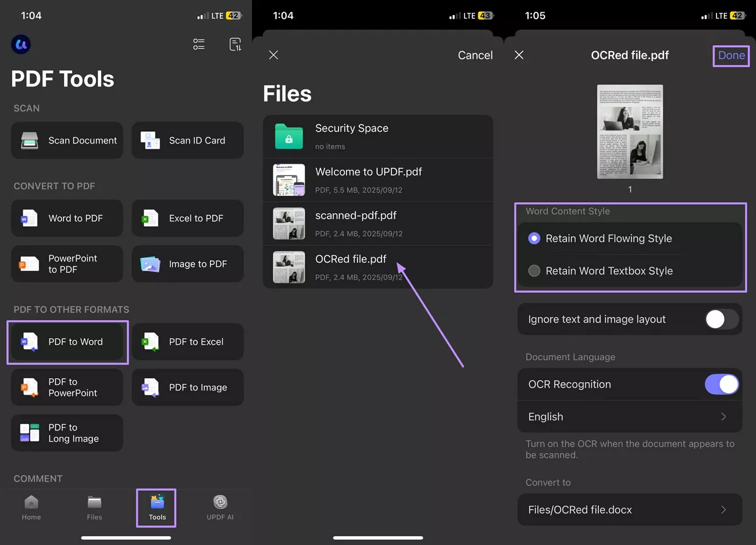The width and height of the screenshot is (756, 545).
Task: Tap Done to start conversion
Action: pyautogui.click(x=731, y=55)
